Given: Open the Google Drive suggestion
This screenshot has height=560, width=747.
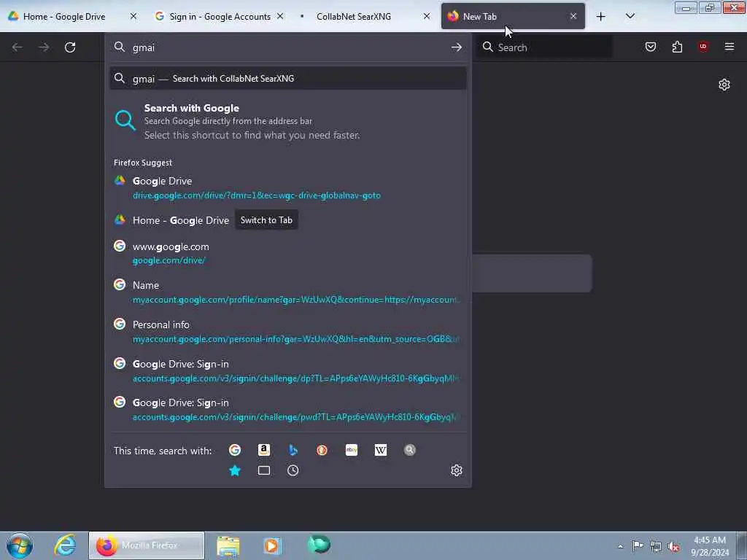Looking at the screenshot, I should [x=287, y=187].
